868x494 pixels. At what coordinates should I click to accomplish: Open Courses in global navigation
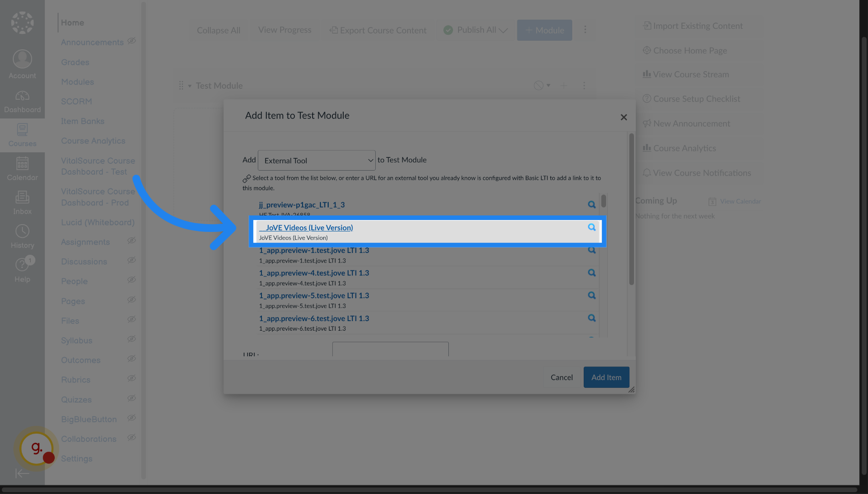(22, 135)
